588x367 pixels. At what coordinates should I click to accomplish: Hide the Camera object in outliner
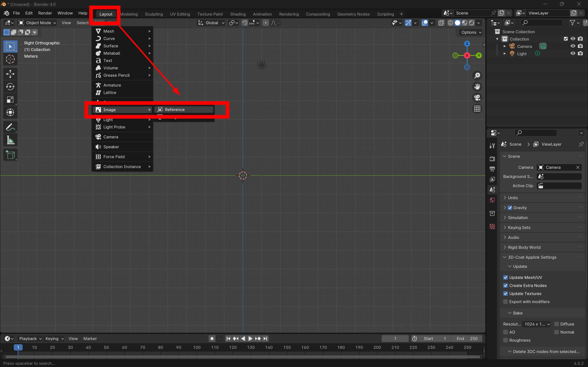(x=573, y=46)
